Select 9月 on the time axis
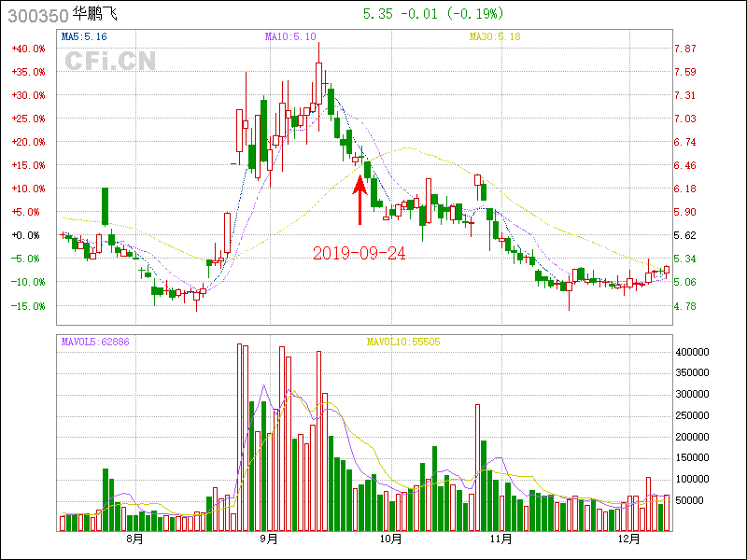This screenshot has height=560, width=747. pyautogui.click(x=269, y=539)
